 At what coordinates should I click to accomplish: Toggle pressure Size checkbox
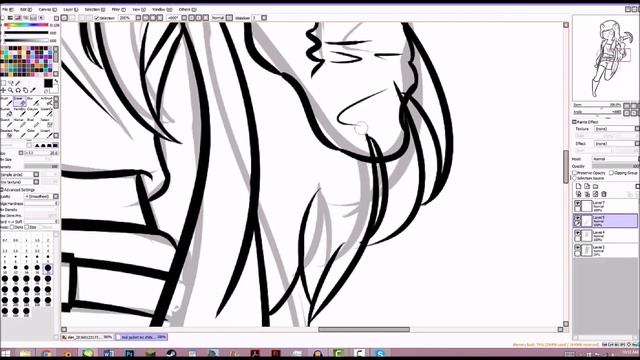click(27, 227)
